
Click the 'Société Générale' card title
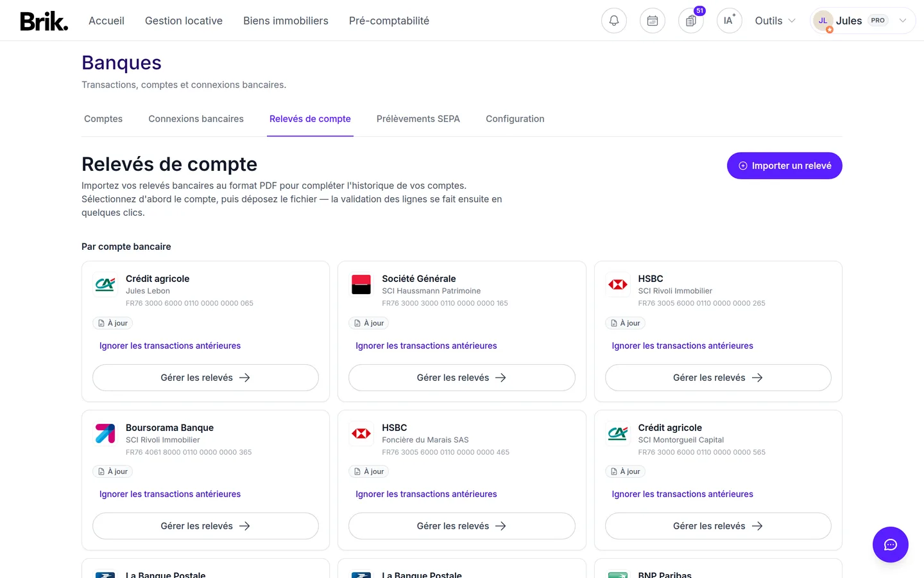pos(418,279)
